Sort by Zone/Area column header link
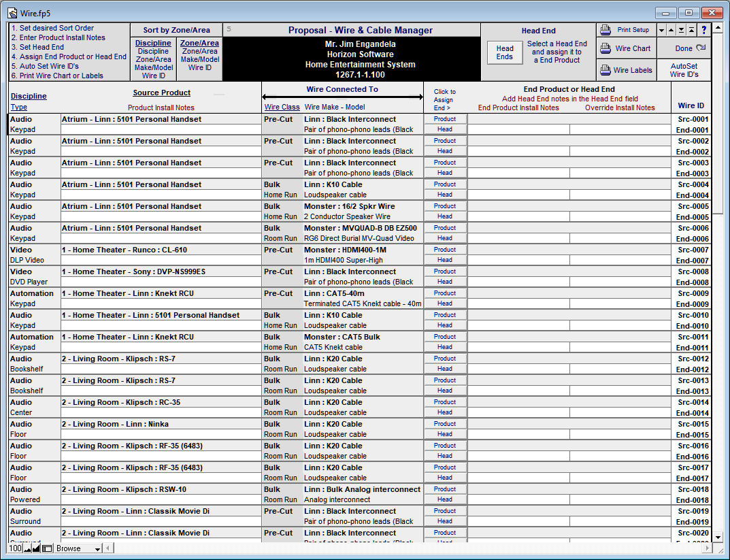The height and width of the screenshot is (560, 730). (200, 43)
